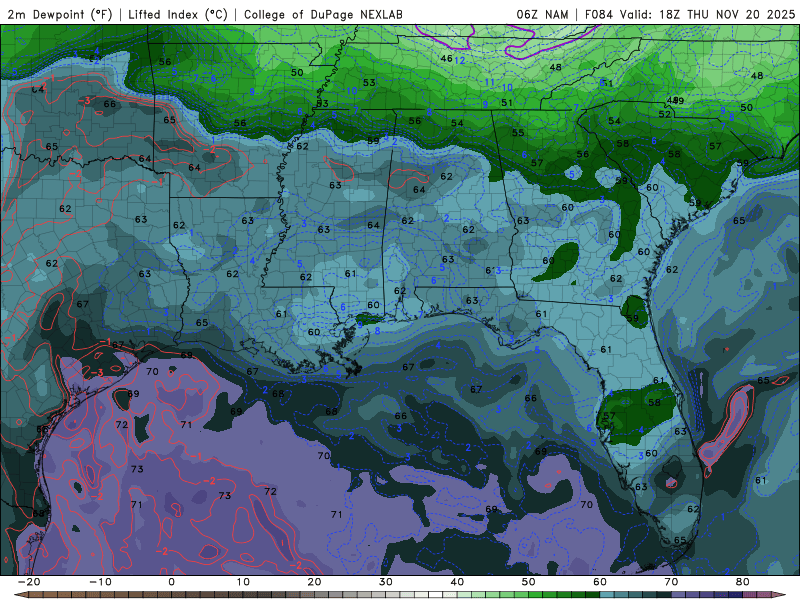Click the blue "11" lifted index label
Screen dimensions: 800x600
point(489,82)
